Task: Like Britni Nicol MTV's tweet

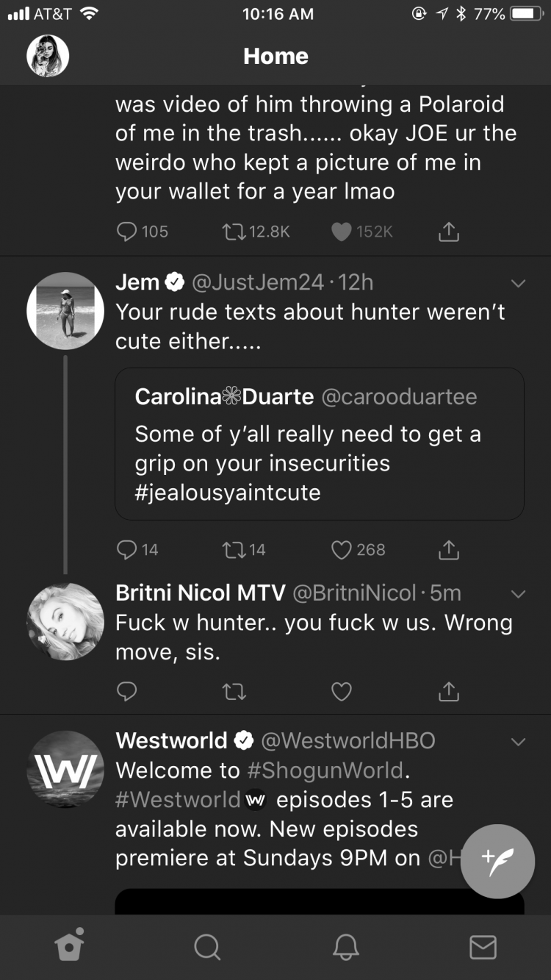Action: (342, 691)
